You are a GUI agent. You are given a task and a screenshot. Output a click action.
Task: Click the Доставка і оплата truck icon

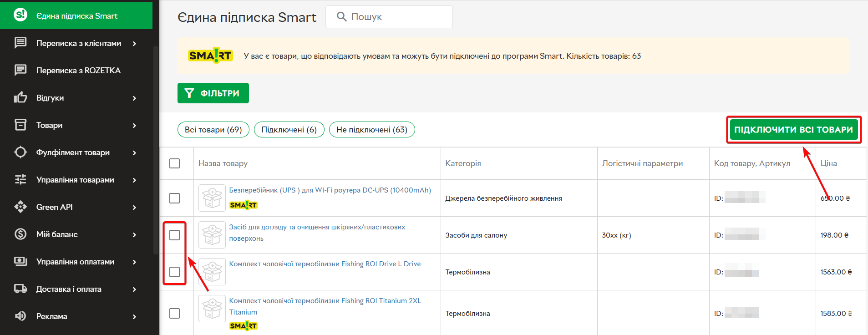(20, 289)
